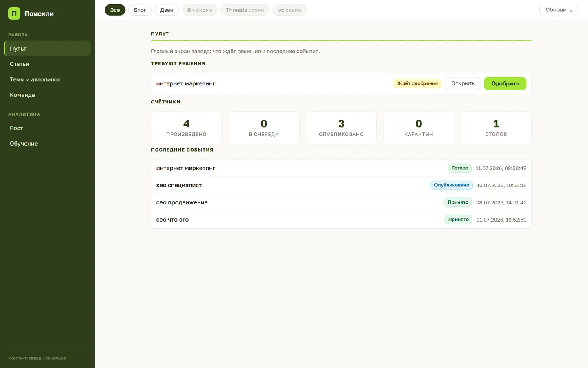Click the Готово status badge
The image size is (588, 368).
[x=460, y=168]
